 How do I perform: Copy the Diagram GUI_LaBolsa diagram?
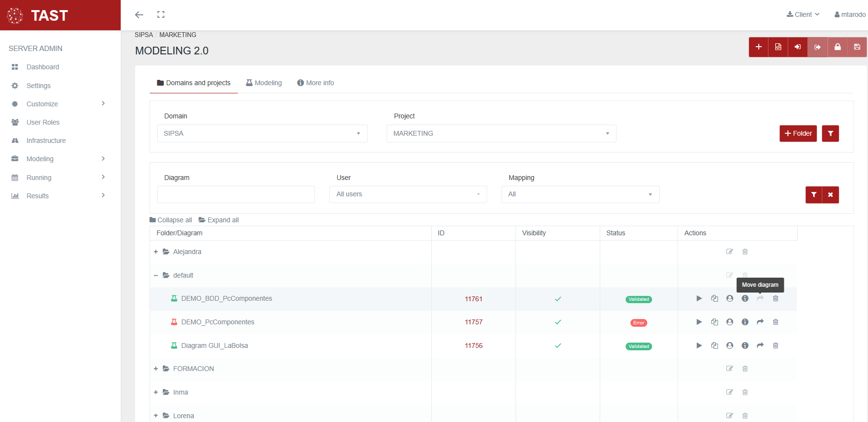pos(714,345)
